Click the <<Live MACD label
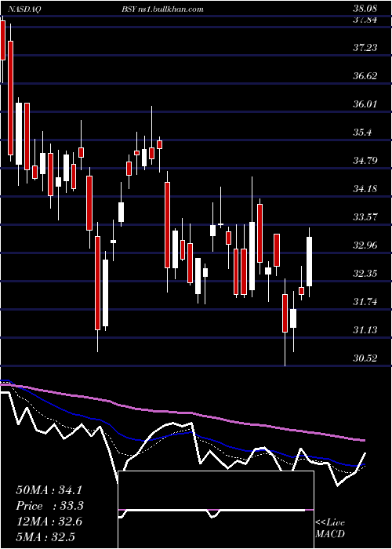392x549 pixels. click(330, 528)
